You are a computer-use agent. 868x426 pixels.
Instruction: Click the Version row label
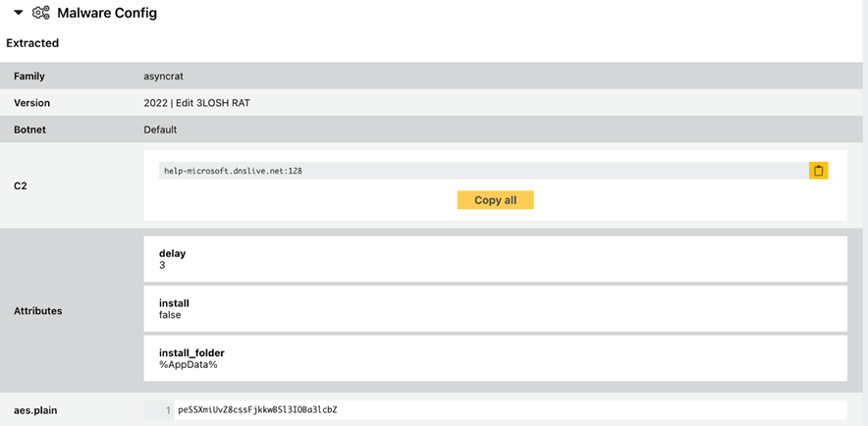tap(31, 103)
